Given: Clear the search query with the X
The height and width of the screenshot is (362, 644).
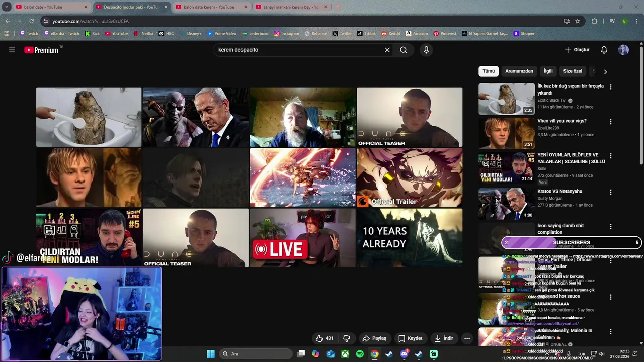Looking at the screenshot, I should (387, 50).
